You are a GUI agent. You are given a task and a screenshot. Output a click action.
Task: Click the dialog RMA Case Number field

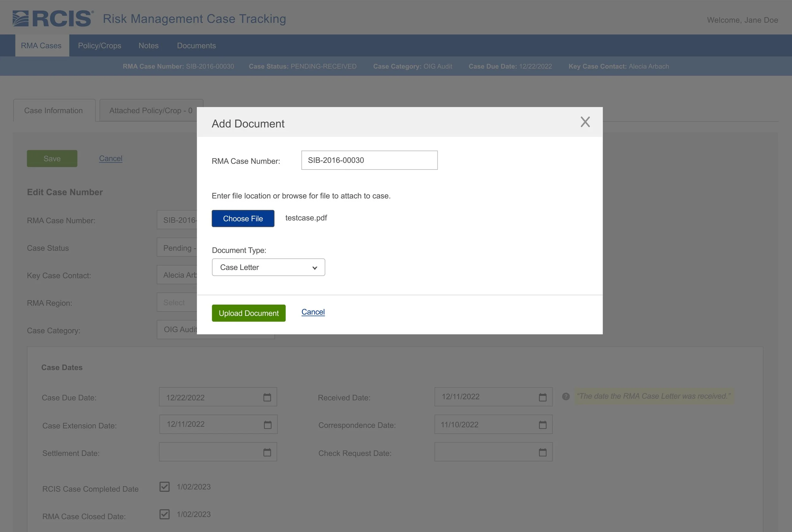click(369, 160)
